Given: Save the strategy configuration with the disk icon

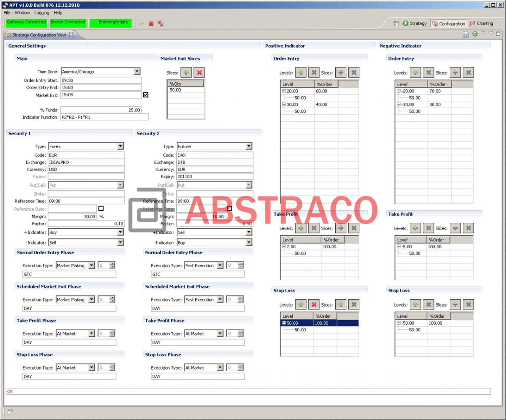Looking at the screenshot, I should 466,34.
